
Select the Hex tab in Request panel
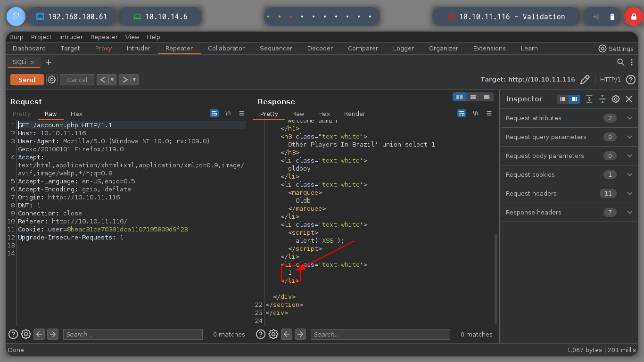click(76, 114)
